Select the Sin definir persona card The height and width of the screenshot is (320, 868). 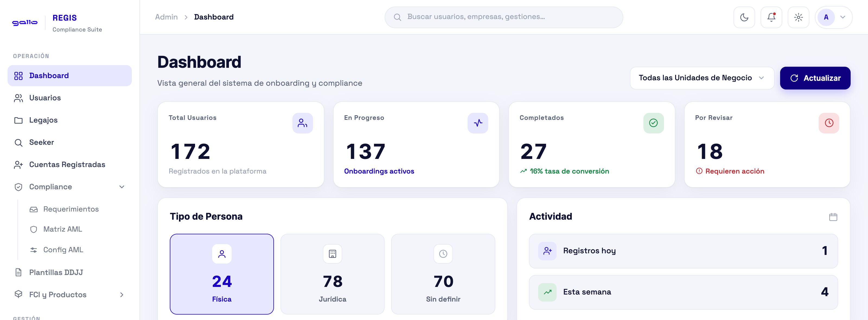pos(443,274)
